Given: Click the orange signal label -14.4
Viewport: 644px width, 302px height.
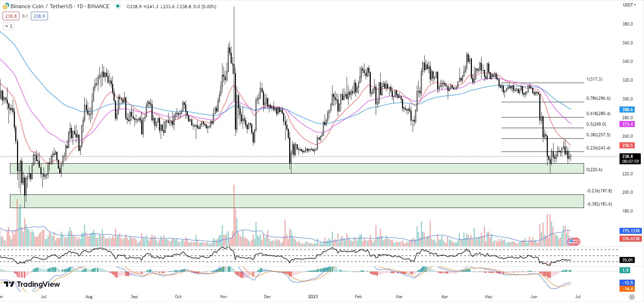Looking at the screenshot, I should coord(627,289).
